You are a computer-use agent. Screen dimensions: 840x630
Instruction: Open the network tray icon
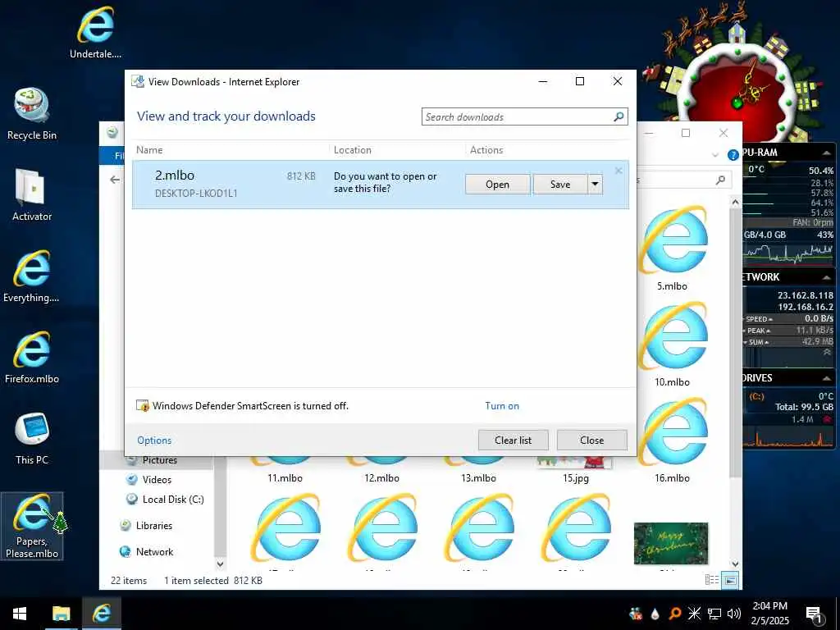(x=714, y=614)
